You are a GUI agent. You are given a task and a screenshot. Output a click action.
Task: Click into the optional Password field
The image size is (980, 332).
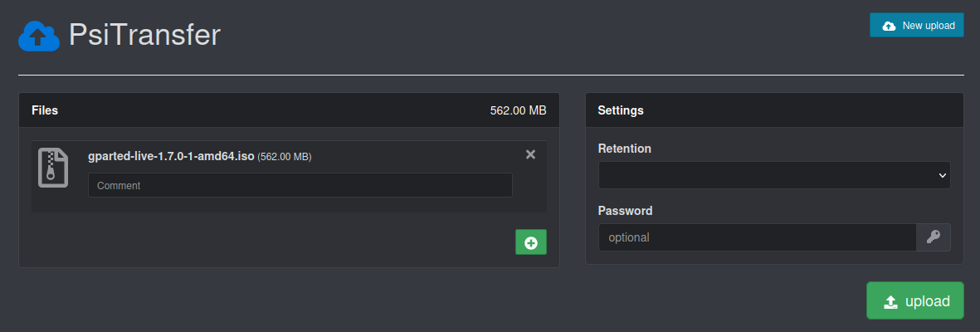pyautogui.click(x=757, y=237)
